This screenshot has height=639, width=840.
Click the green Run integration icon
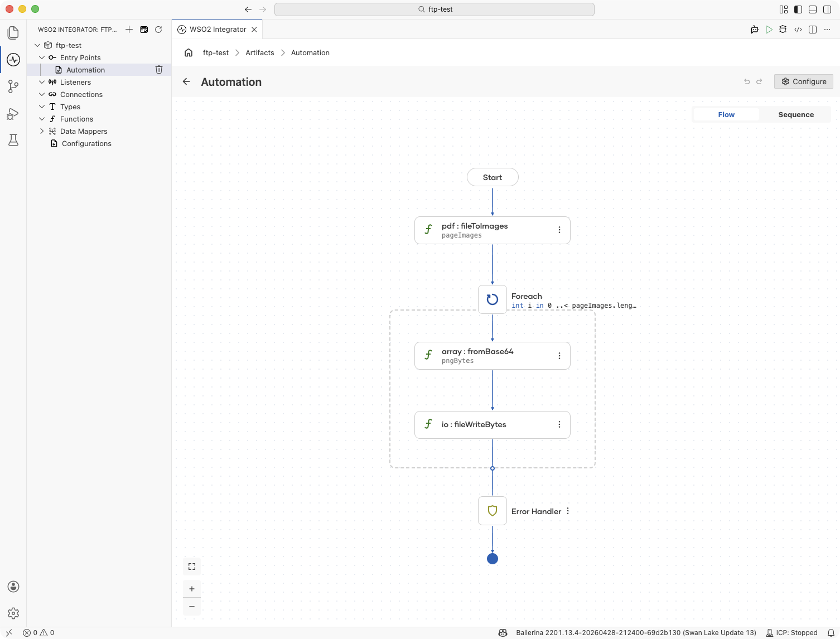tap(769, 30)
